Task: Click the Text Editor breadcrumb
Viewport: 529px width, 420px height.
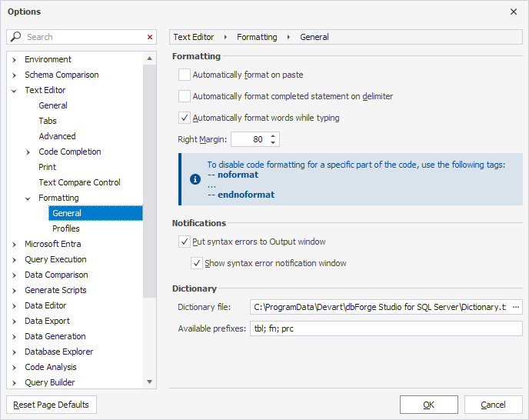Action: [x=194, y=37]
